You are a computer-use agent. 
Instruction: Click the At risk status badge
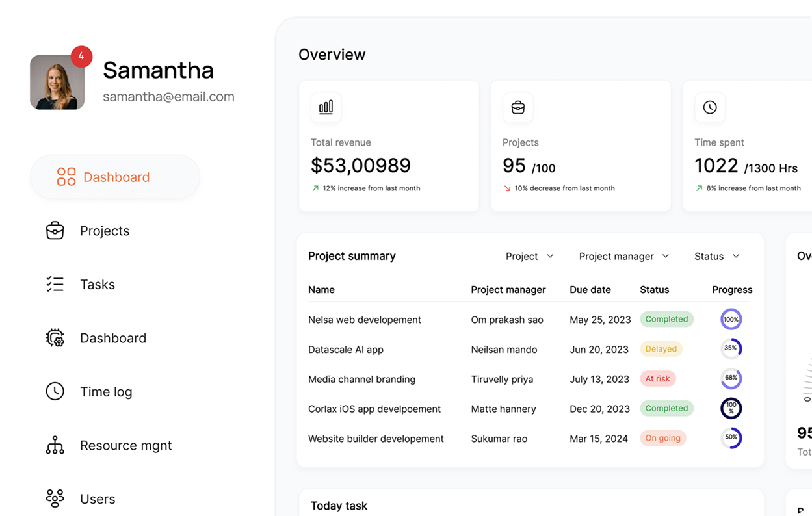pyautogui.click(x=658, y=379)
